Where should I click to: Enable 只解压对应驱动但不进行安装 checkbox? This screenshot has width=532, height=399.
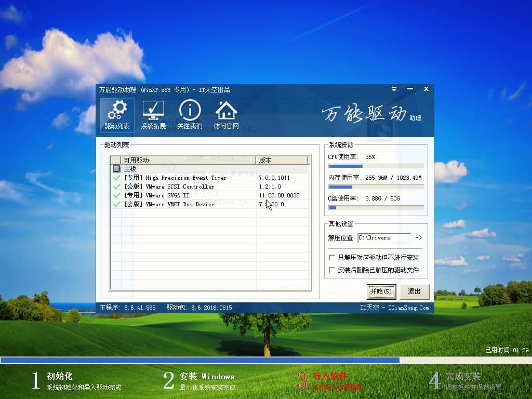point(332,257)
